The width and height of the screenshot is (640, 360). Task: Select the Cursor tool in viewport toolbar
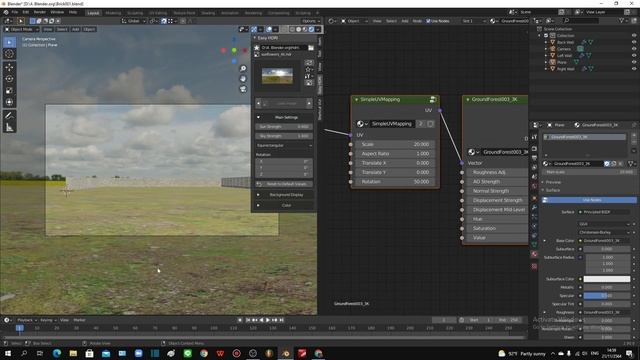point(9,54)
